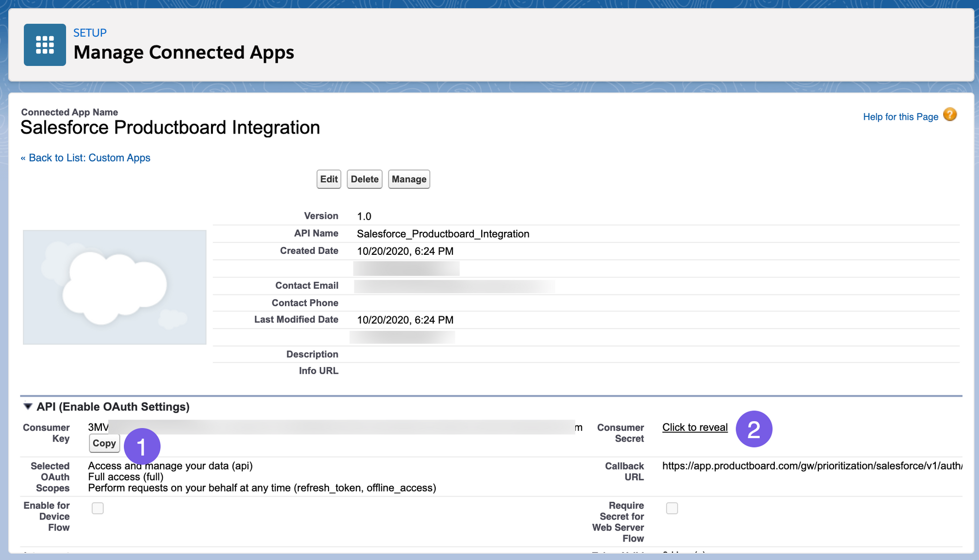Click the Contact Email label
The image size is (979, 560).
coord(307,286)
